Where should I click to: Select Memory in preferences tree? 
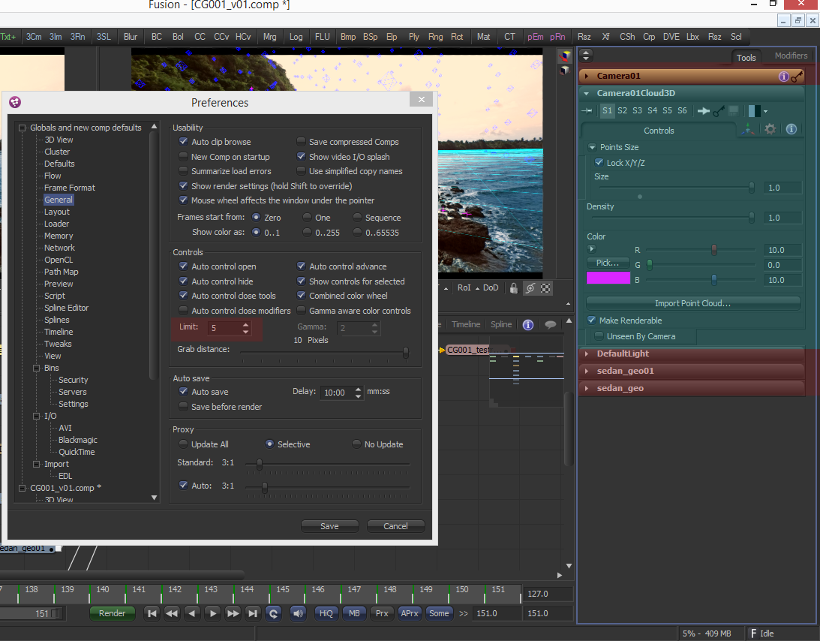[x=59, y=236]
